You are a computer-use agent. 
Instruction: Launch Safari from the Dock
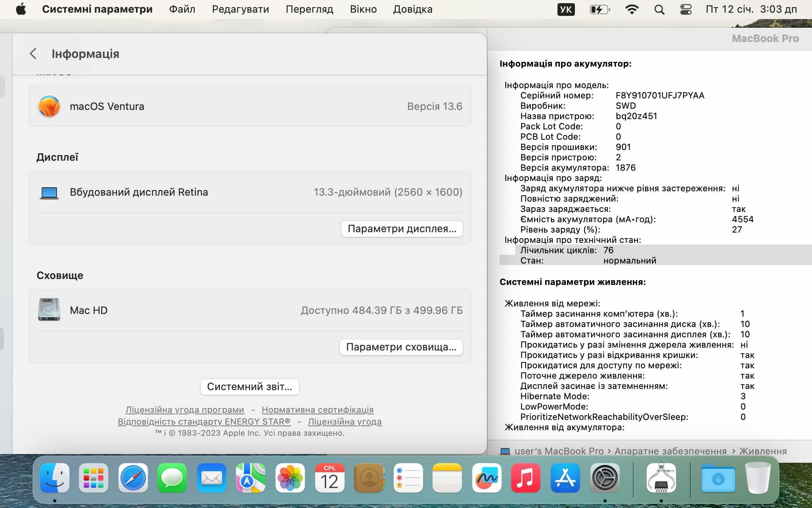pos(133,478)
